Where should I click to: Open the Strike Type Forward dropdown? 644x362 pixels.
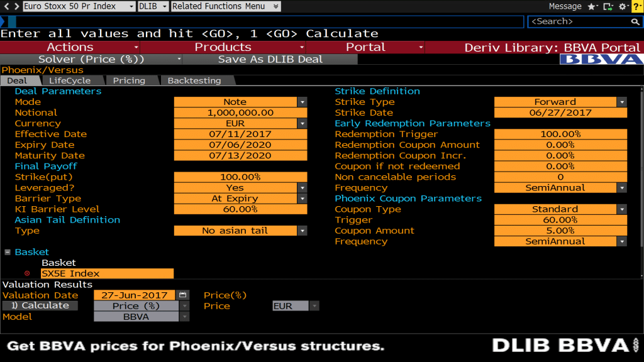pos(622,102)
